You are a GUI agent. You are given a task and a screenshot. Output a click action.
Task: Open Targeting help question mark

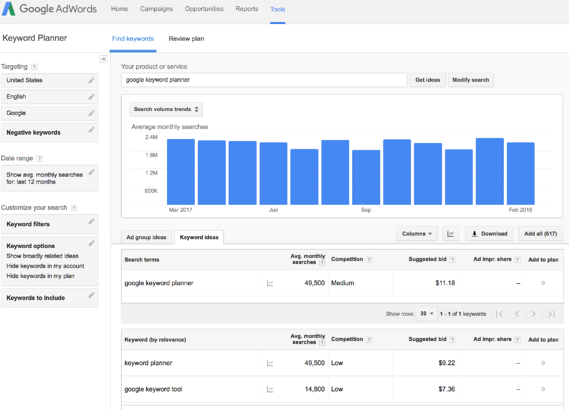(x=34, y=67)
